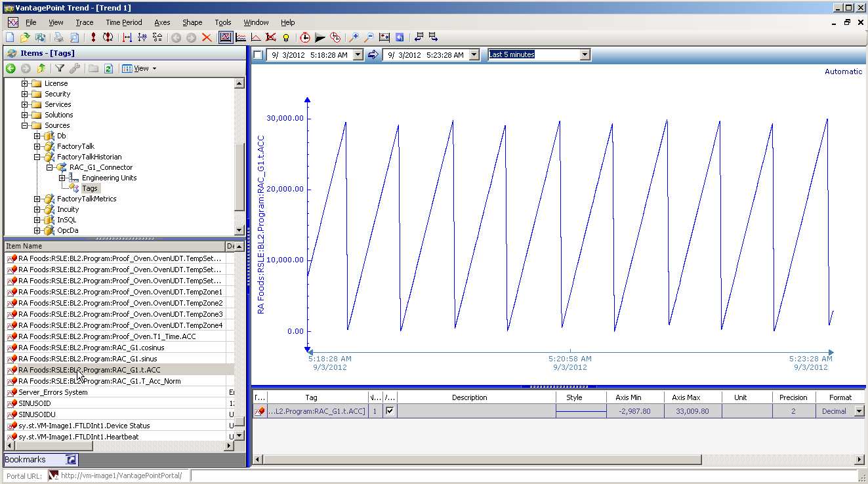Screen dimensions: 868x484
Task: Select RAC_G1.sinus tag in list
Action: 87,359
